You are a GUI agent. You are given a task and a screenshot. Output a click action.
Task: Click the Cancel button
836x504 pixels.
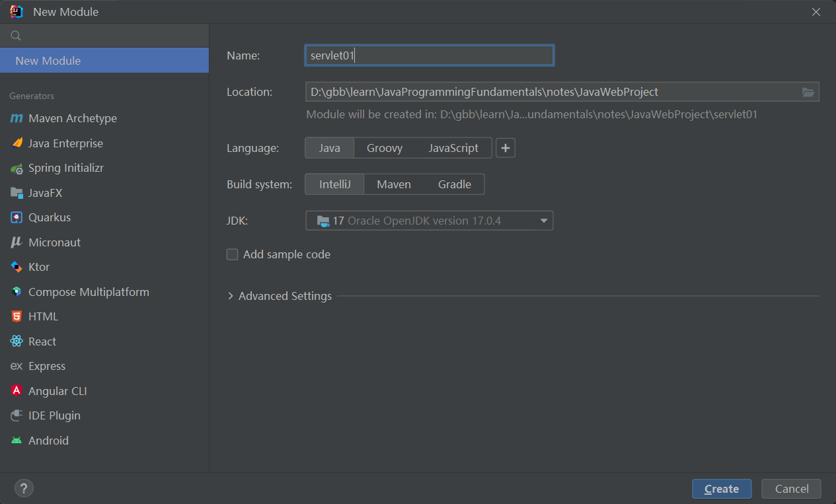click(791, 489)
